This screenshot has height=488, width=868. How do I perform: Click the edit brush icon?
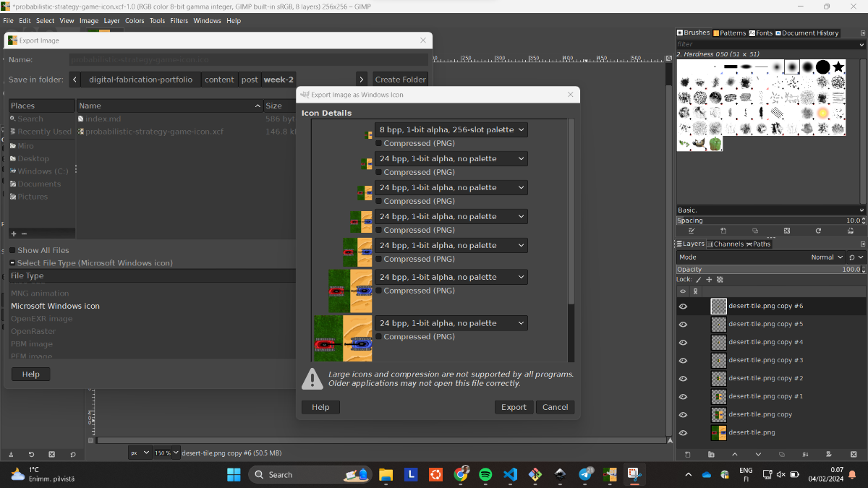click(692, 231)
